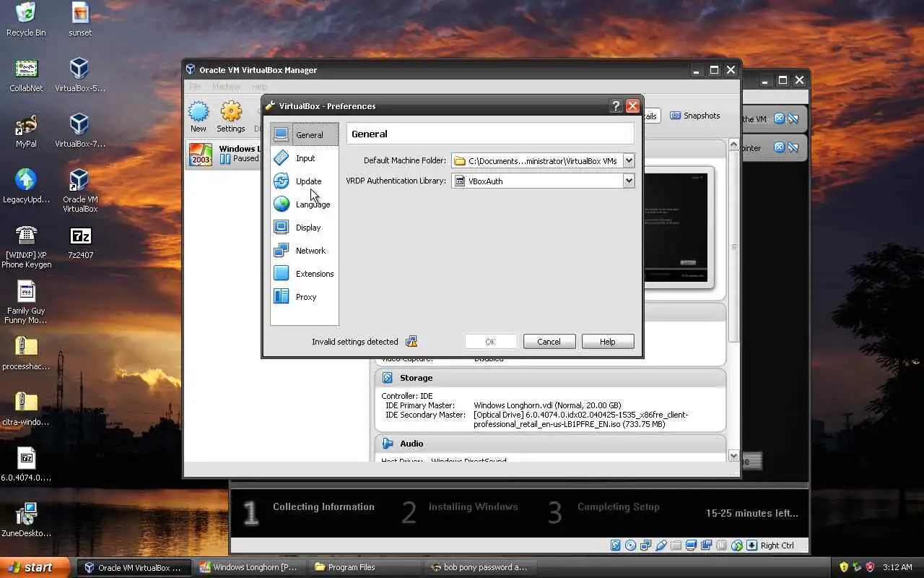
Task: Click the keyboard capture arrow icon by Right Ctrl
Action: pyautogui.click(x=752, y=545)
